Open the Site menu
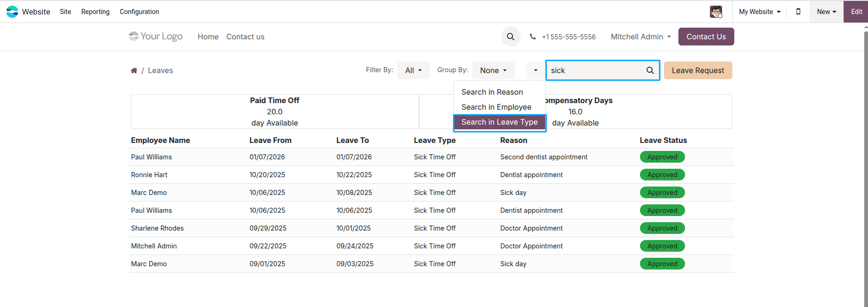This screenshot has width=868, height=307. [65, 12]
